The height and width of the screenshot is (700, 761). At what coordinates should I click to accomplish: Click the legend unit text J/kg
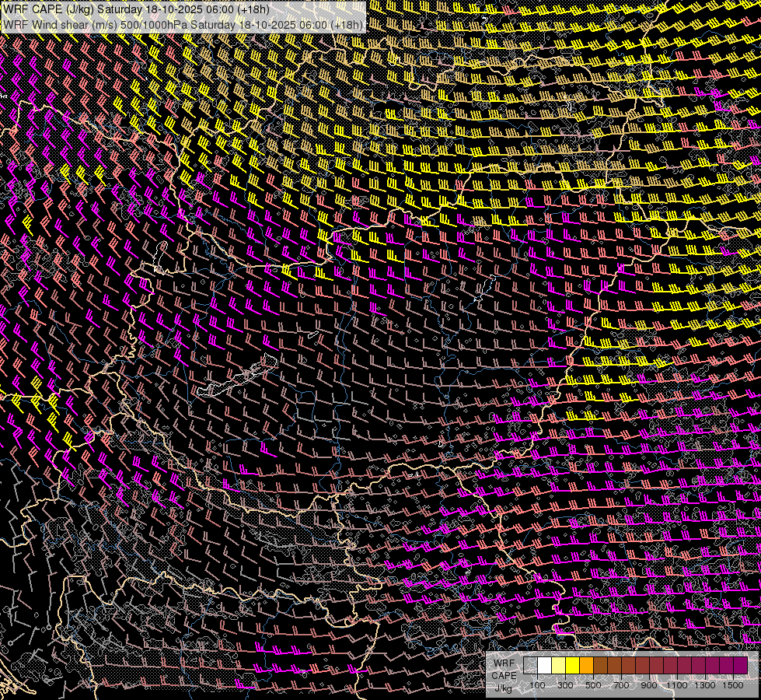pos(504,688)
